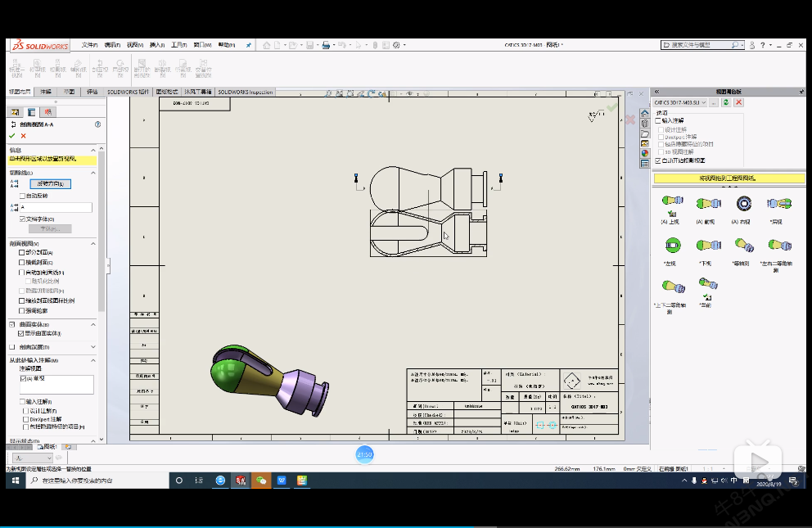
Task: Open Options gear icon
Action: click(396, 45)
